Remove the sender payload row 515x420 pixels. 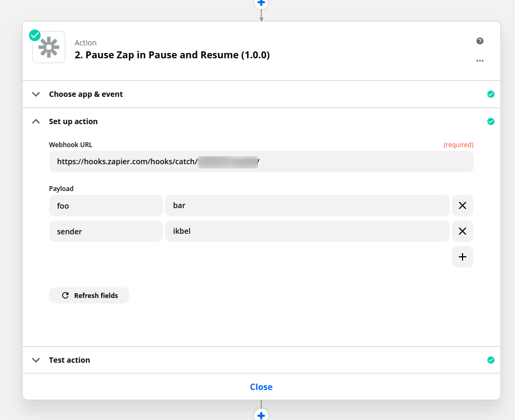[x=463, y=231]
